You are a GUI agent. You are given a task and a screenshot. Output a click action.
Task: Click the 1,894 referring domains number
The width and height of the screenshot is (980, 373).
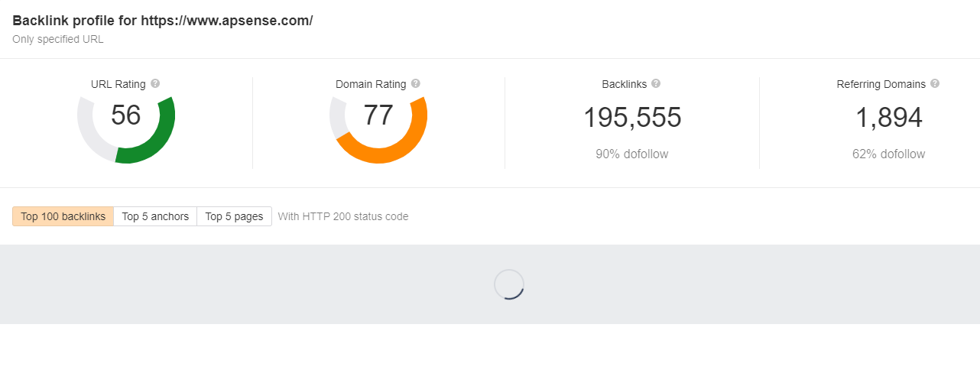[888, 118]
